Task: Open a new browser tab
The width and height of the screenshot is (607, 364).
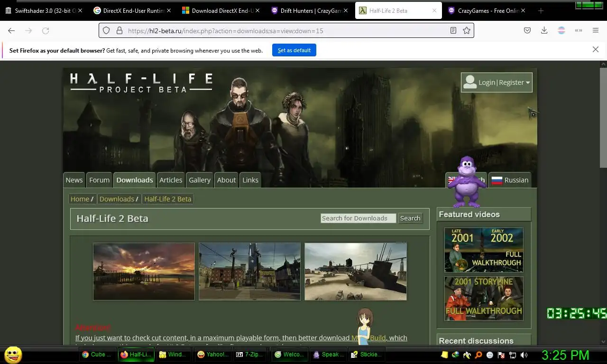Action: 541,10
